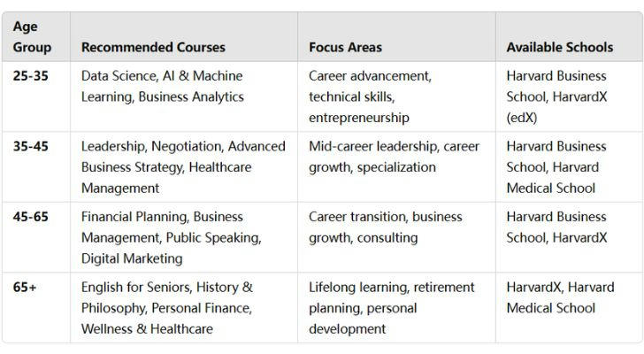Select the Mid-career leadership focus cell
This screenshot has width=644, height=354.
(x=396, y=166)
